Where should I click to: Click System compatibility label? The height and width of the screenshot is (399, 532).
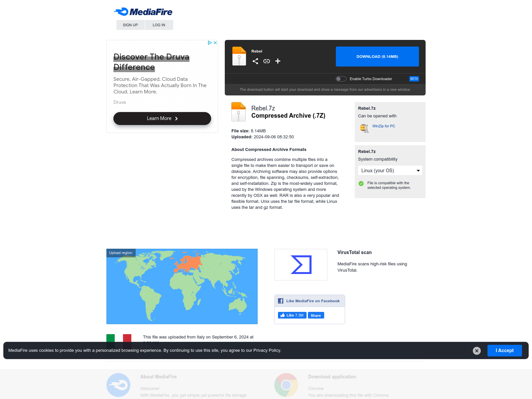pos(378,159)
